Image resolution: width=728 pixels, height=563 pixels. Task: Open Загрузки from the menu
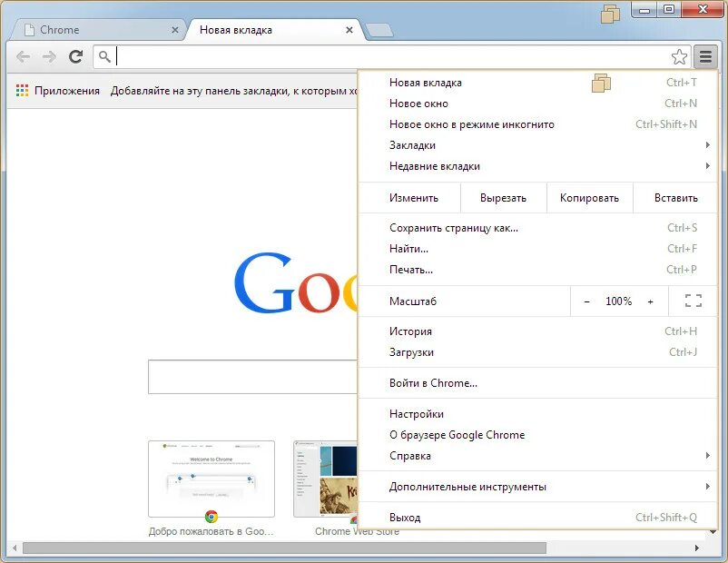[538, 352]
